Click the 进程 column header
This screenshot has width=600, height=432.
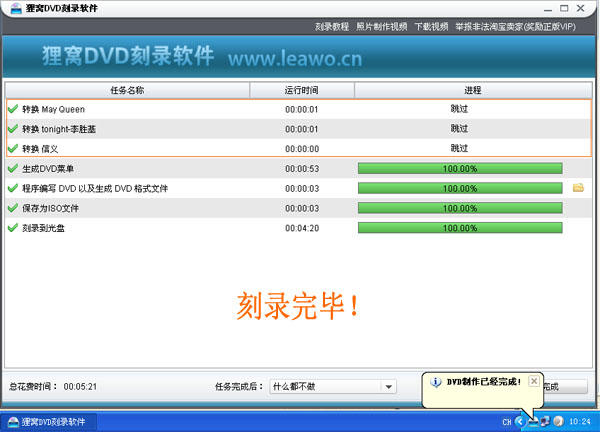pyautogui.click(x=473, y=90)
